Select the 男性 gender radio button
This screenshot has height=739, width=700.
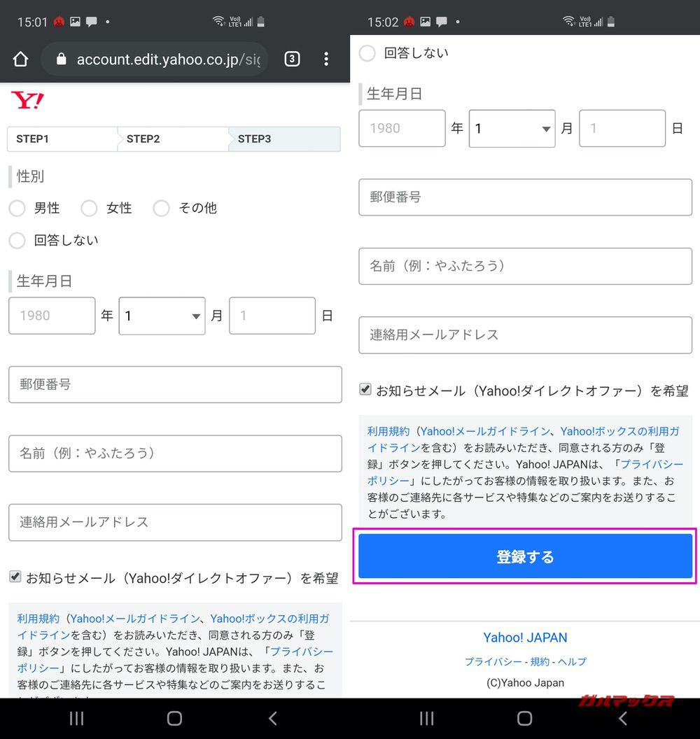coord(17,208)
